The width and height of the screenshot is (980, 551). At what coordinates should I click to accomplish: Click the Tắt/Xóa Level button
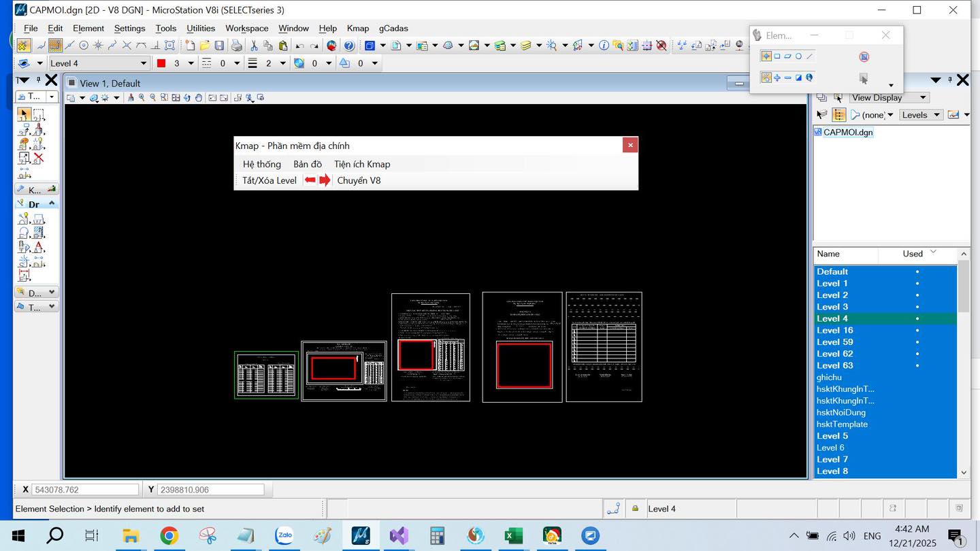click(x=269, y=180)
